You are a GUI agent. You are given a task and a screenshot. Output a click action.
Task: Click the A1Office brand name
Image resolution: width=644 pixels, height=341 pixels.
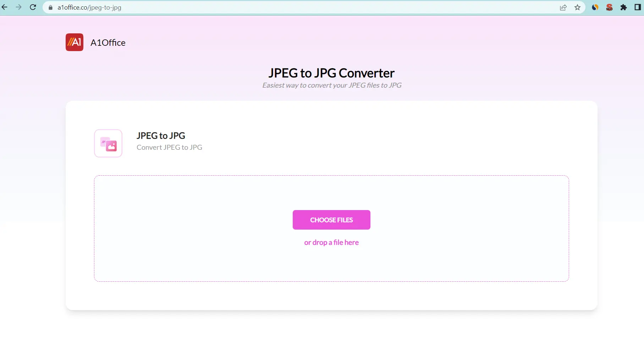pos(108,43)
